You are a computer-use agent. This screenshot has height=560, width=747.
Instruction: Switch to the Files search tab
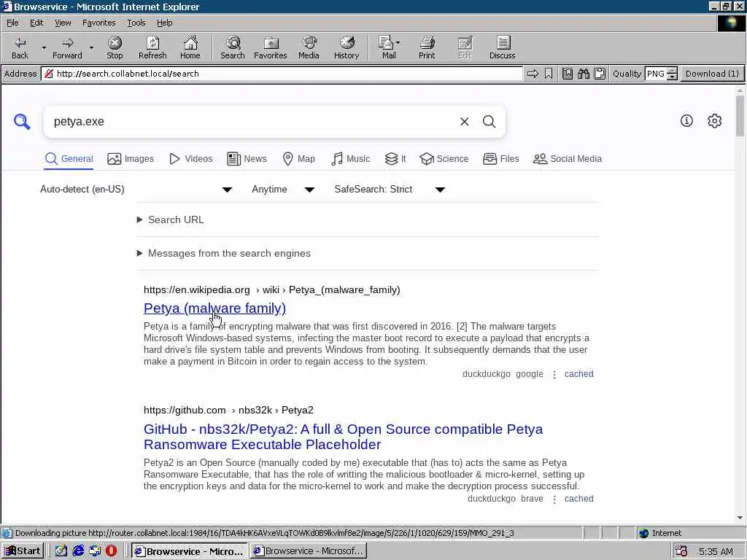pos(500,159)
